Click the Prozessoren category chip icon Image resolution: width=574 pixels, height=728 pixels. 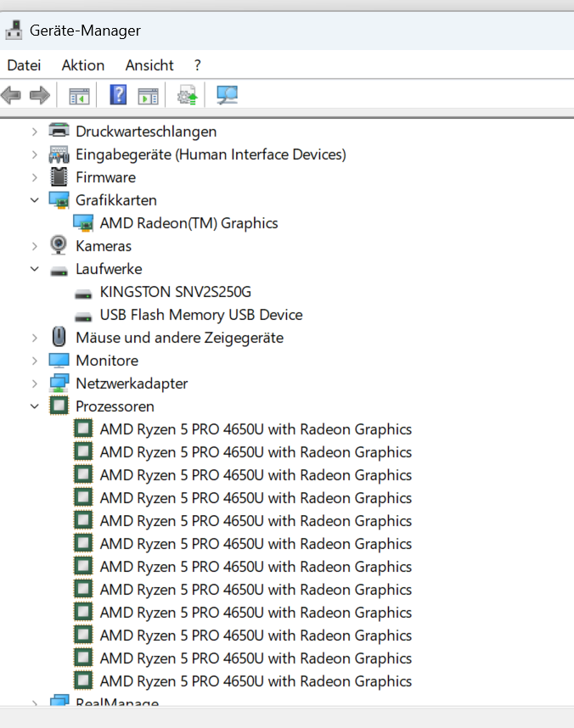(59, 406)
